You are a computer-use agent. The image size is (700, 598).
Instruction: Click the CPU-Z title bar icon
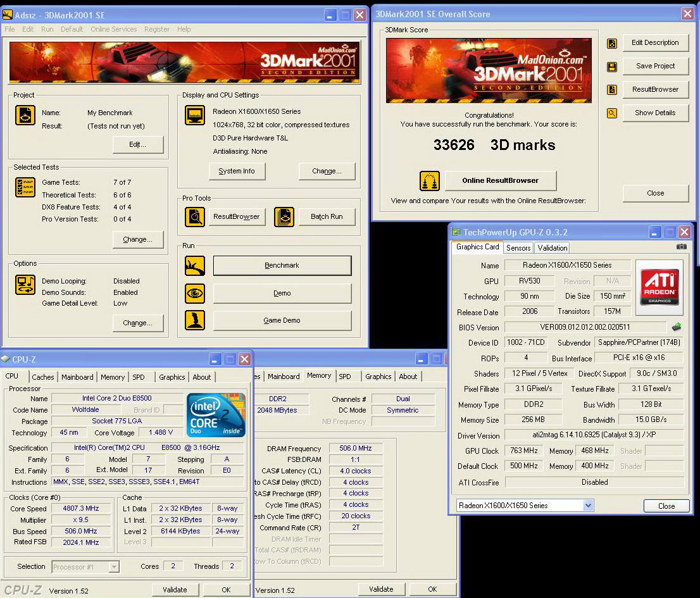(5, 359)
